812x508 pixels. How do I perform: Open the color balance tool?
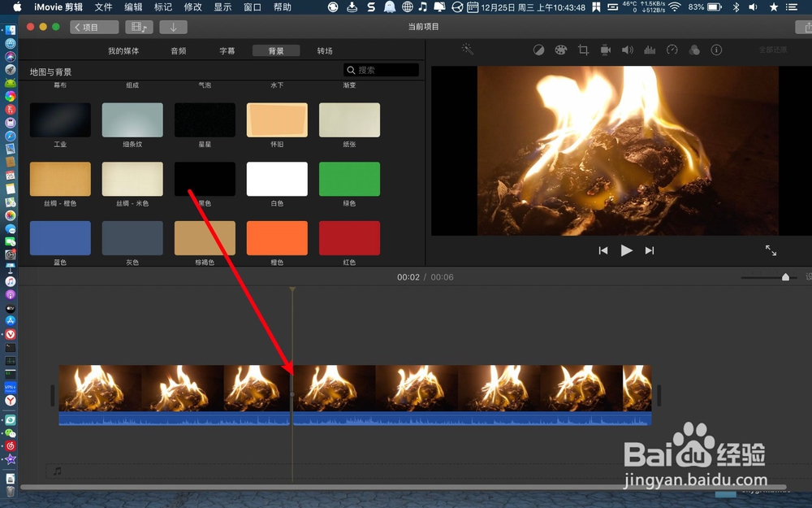(x=538, y=50)
